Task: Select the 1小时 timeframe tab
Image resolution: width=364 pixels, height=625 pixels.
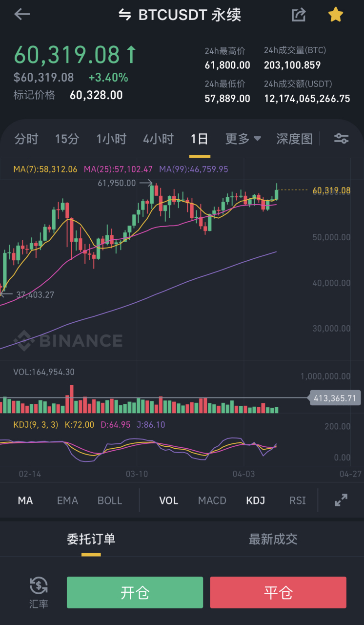Action: pos(111,139)
